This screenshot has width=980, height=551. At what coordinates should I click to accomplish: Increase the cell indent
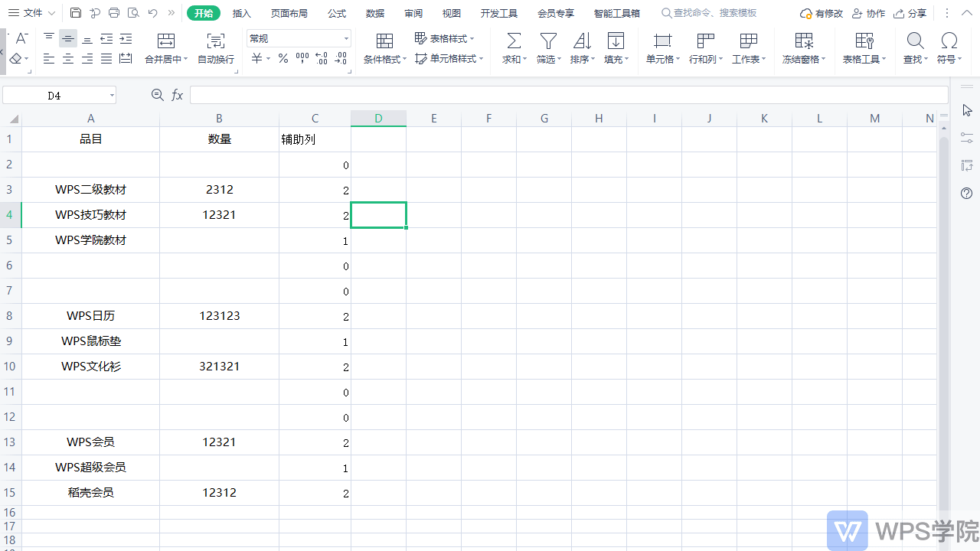point(126,38)
